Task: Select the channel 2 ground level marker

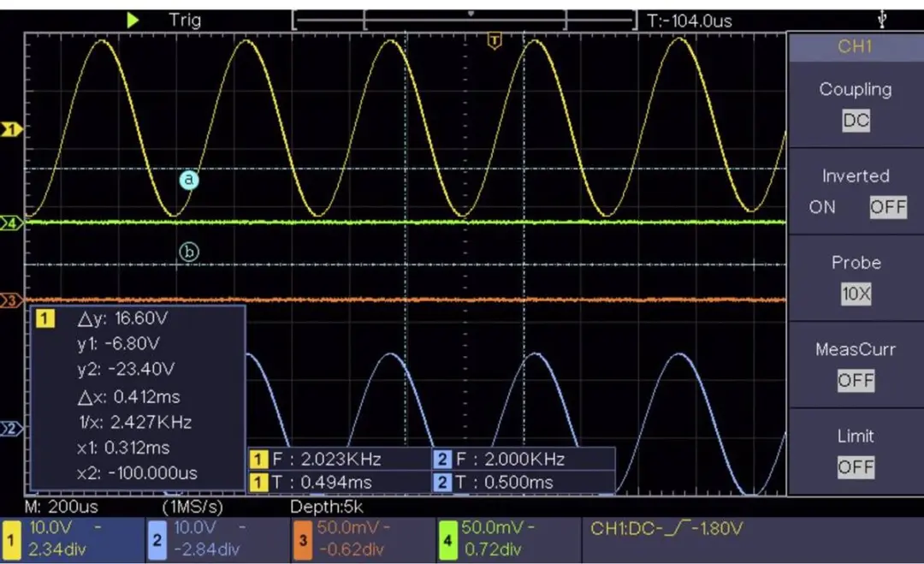Action: [x=11, y=429]
